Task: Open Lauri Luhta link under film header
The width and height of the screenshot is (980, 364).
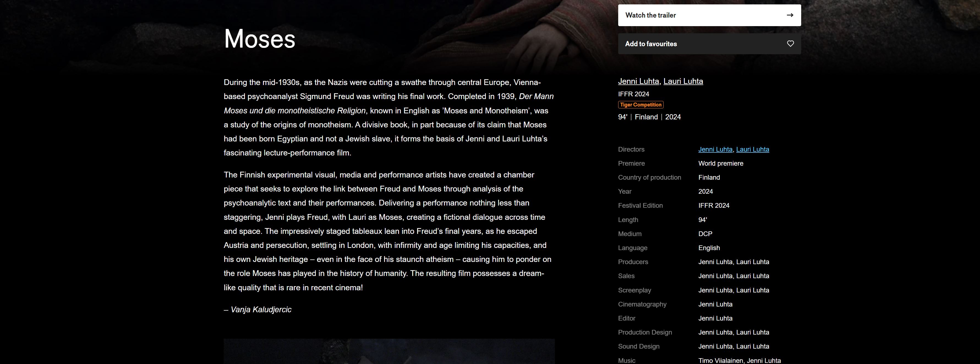Action: coord(683,81)
